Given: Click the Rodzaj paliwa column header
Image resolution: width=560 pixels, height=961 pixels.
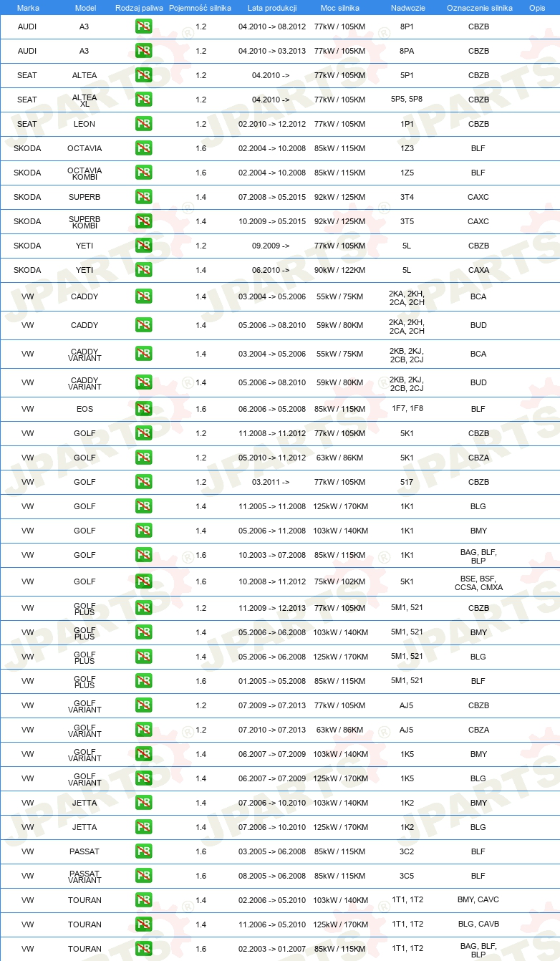Looking at the screenshot, I should pyautogui.click(x=139, y=7).
